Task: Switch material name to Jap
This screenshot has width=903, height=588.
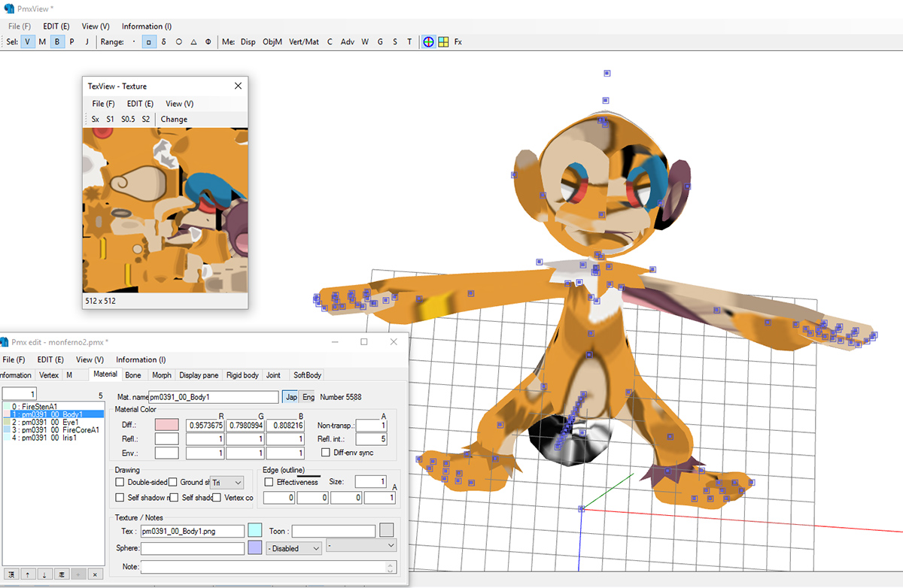Action: [291, 396]
